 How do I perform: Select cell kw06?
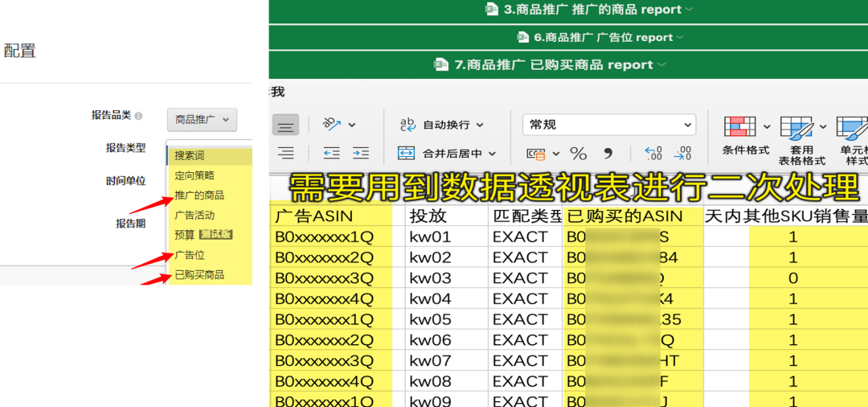446,340
